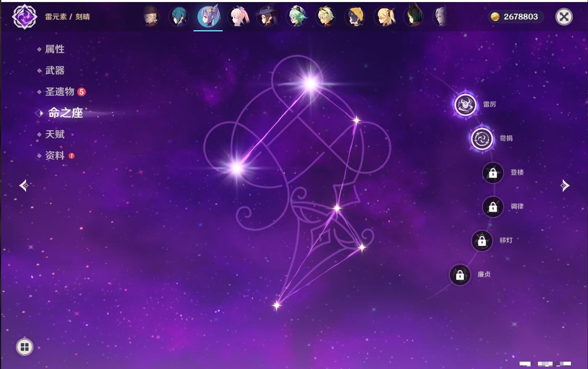Click the 移灯 constellation label
Screen dimensions: 588x369
tap(506, 240)
